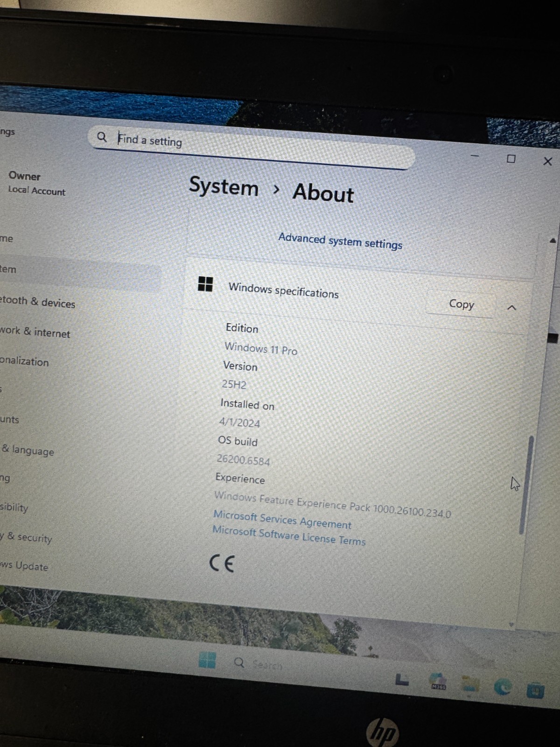This screenshot has height=747, width=560.
Task: Open Home page in settings sidebar
Action: pyautogui.click(x=7, y=239)
